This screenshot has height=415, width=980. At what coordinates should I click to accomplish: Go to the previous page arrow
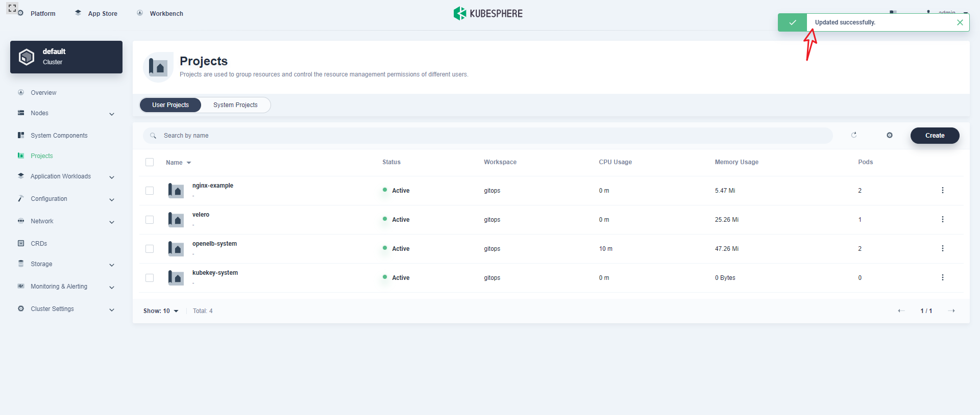tap(901, 311)
